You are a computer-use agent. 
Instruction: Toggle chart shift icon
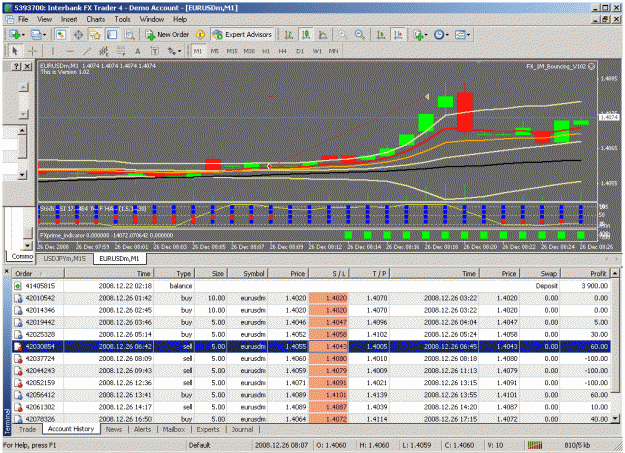tap(398, 35)
